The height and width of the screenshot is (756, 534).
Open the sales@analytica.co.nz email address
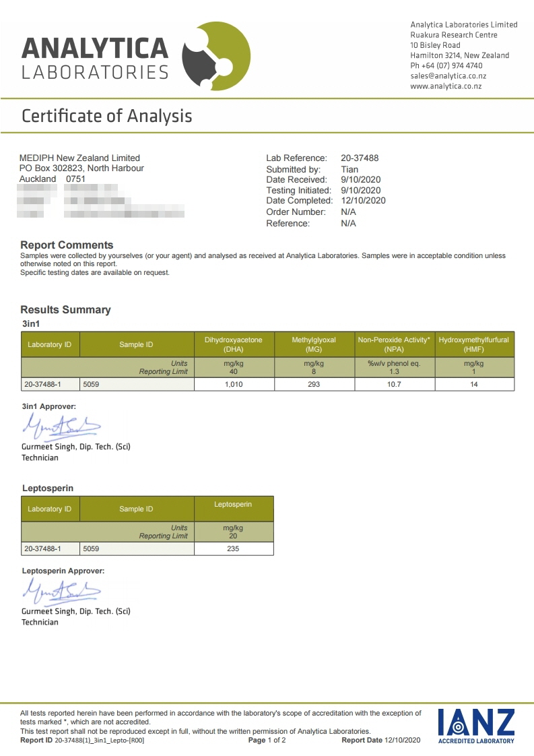(448, 75)
